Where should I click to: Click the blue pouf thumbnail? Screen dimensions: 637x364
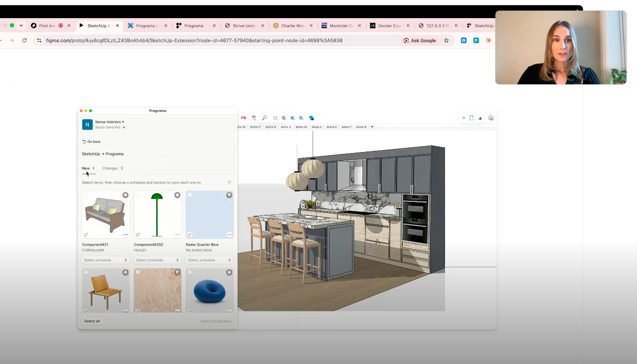tap(209, 291)
